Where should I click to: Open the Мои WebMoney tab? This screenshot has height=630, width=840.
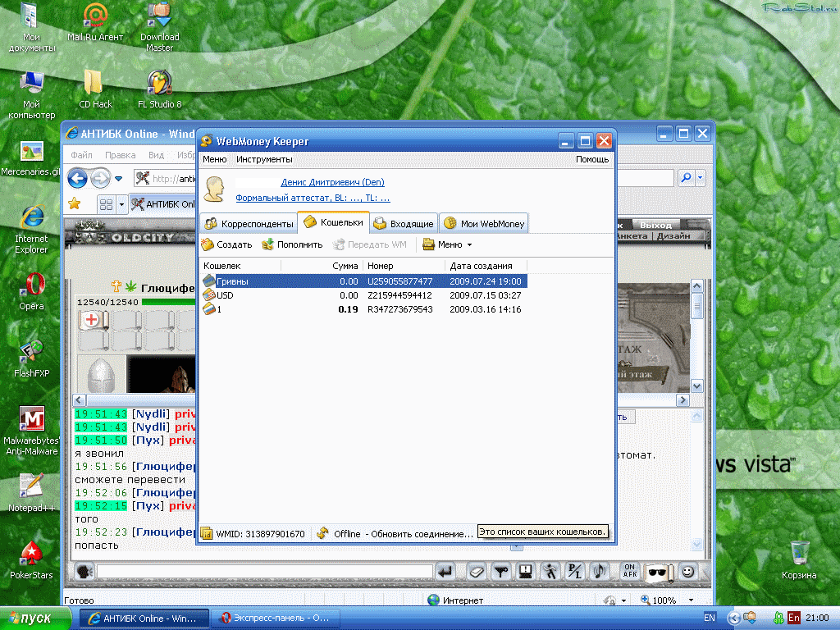coord(484,224)
